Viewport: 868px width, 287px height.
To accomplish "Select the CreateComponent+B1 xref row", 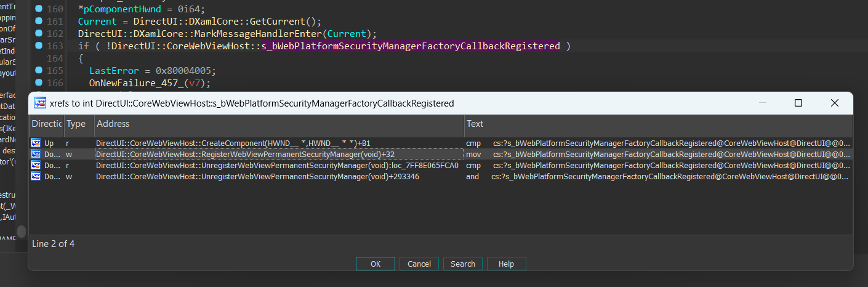I will click(x=441, y=143).
